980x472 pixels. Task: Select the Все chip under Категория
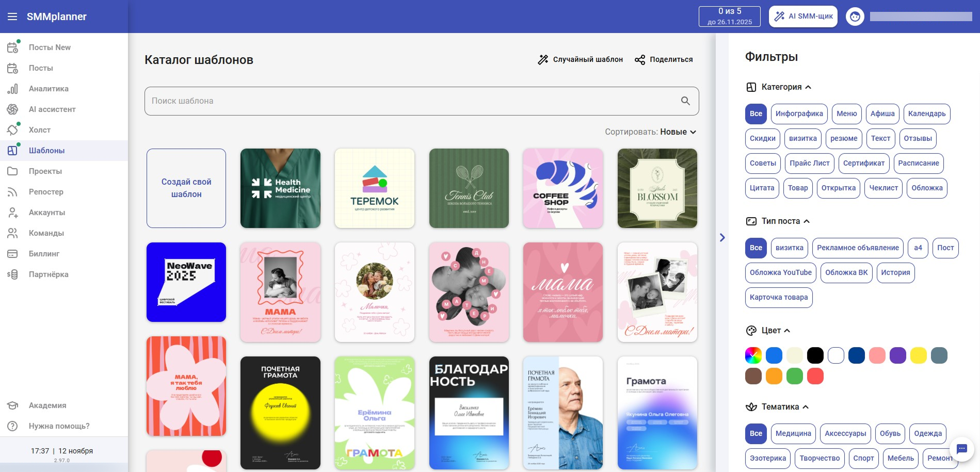pos(756,114)
